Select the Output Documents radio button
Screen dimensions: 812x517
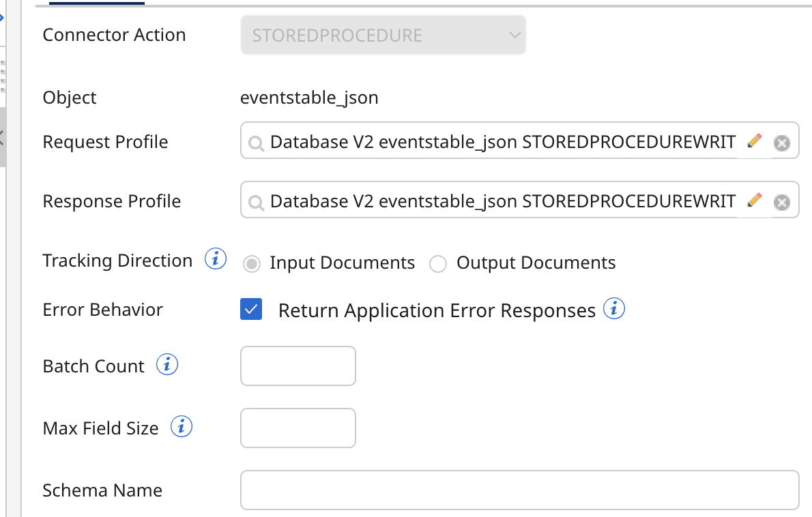tap(438, 263)
